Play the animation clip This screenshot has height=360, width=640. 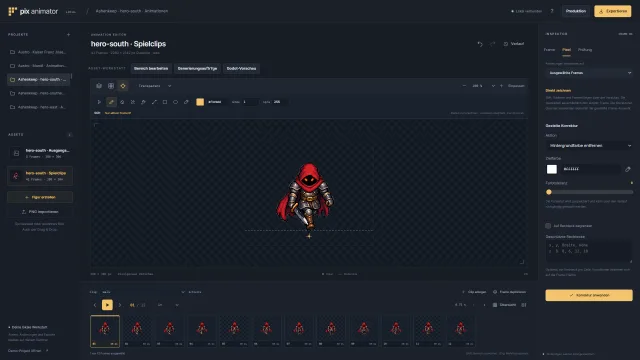[x=107, y=305]
